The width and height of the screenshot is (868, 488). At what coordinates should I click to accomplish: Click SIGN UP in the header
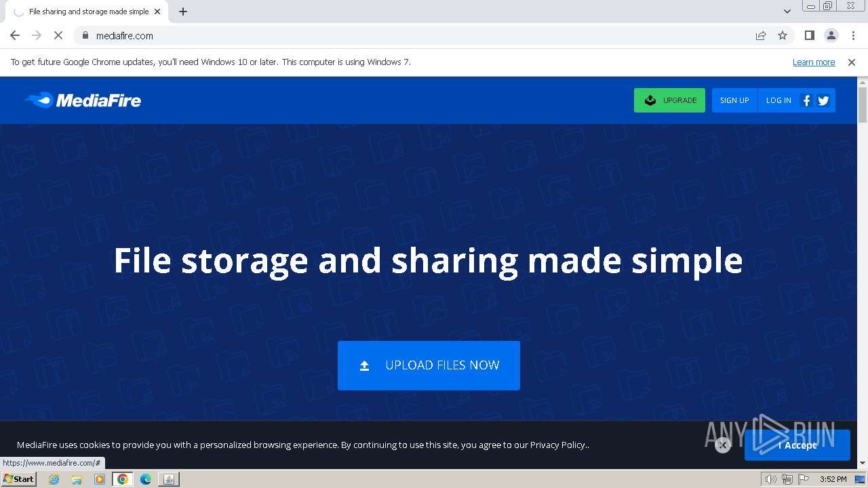734,100
